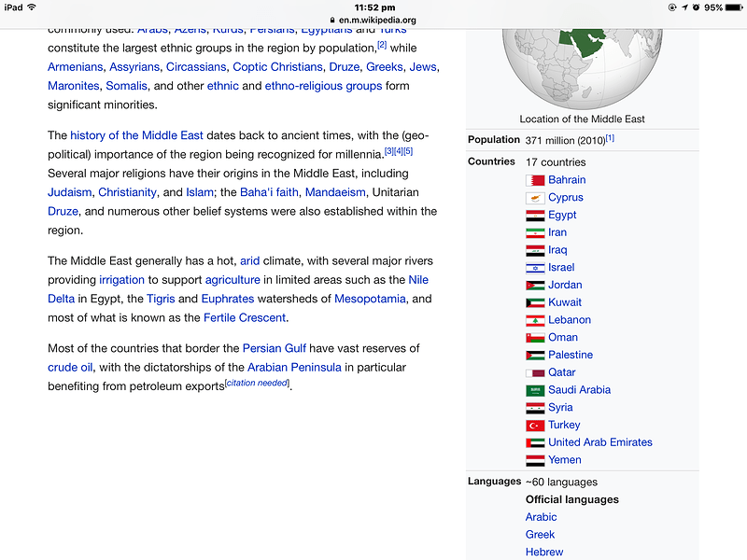Open 'history of the Middle East' link
This screenshot has width=747, height=560.
click(x=136, y=135)
